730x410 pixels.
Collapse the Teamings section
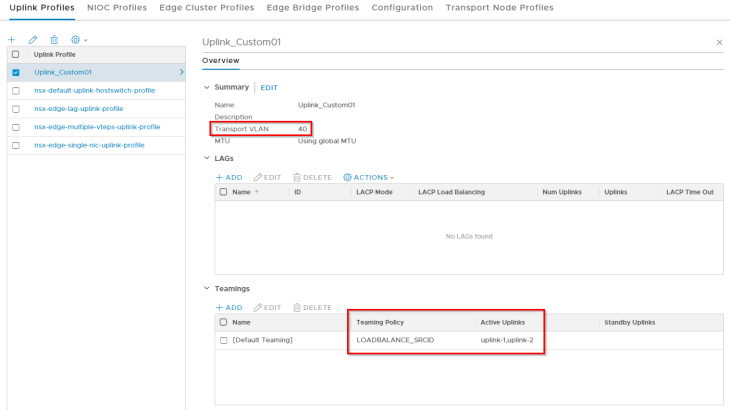tap(206, 288)
